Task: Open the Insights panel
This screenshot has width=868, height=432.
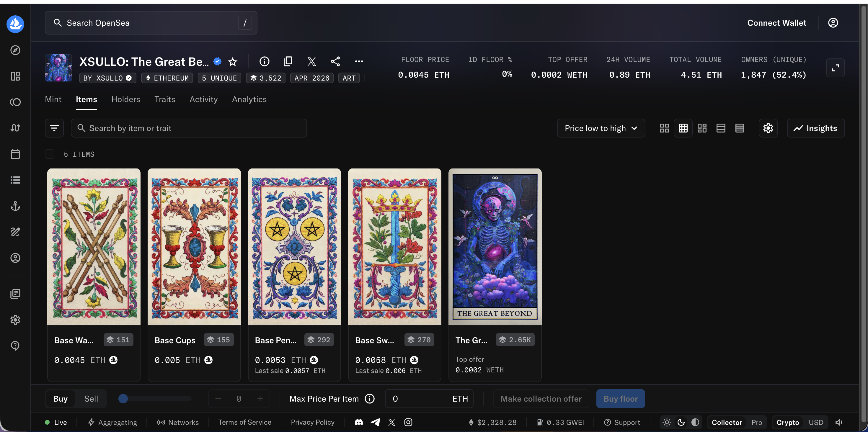Action: click(816, 128)
